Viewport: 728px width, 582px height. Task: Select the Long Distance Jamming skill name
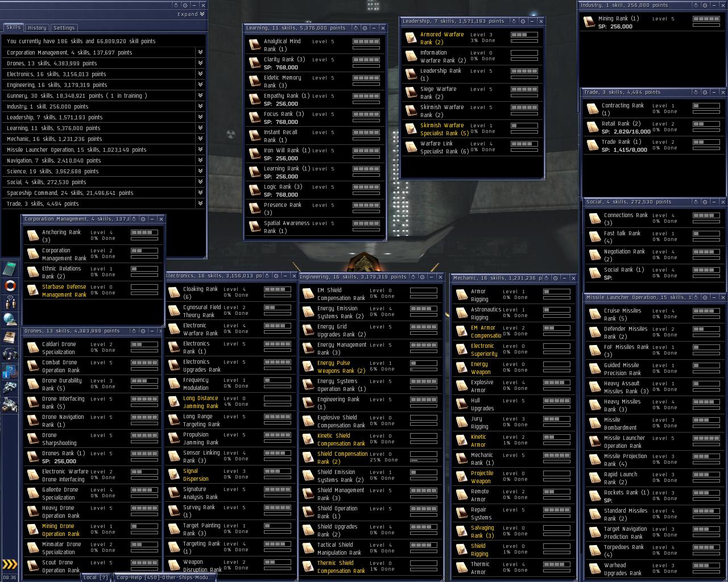tap(201, 402)
